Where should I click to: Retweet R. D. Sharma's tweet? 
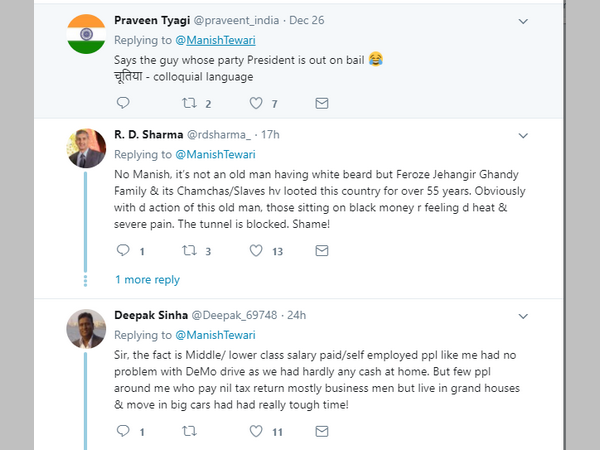click(188, 251)
